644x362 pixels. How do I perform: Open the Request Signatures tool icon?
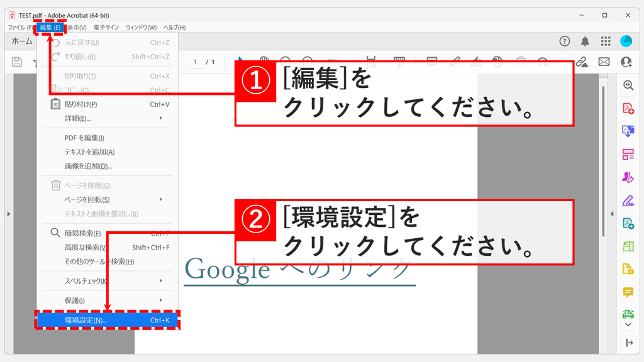point(628,177)
